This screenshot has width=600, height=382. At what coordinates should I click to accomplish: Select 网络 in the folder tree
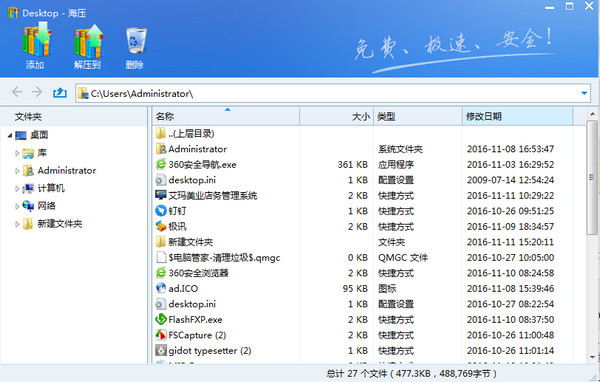click(x=46, y=206)
